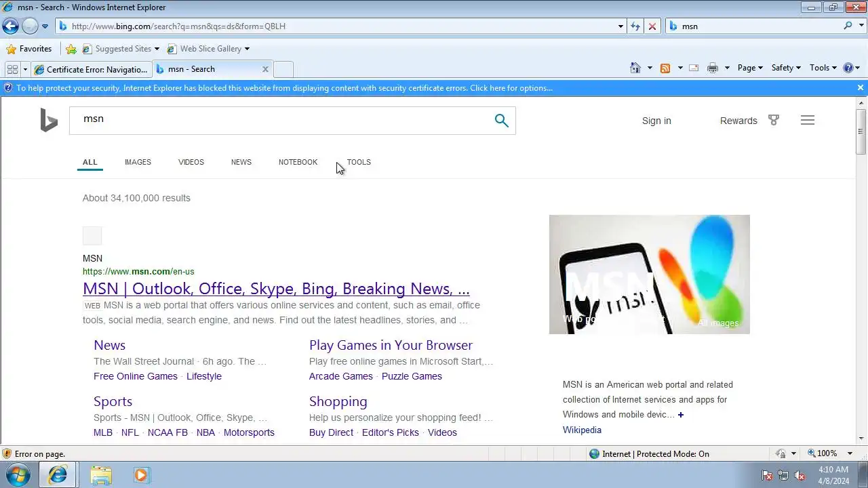Click Add to Favorites Bar icon
This screenshot has height=488, width=868.
71,49
